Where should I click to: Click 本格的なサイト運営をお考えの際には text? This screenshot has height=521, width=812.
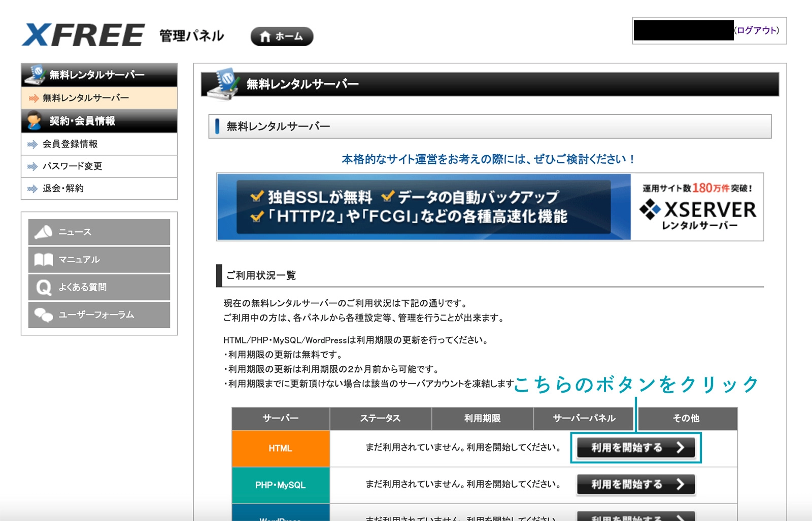[488, 159]
